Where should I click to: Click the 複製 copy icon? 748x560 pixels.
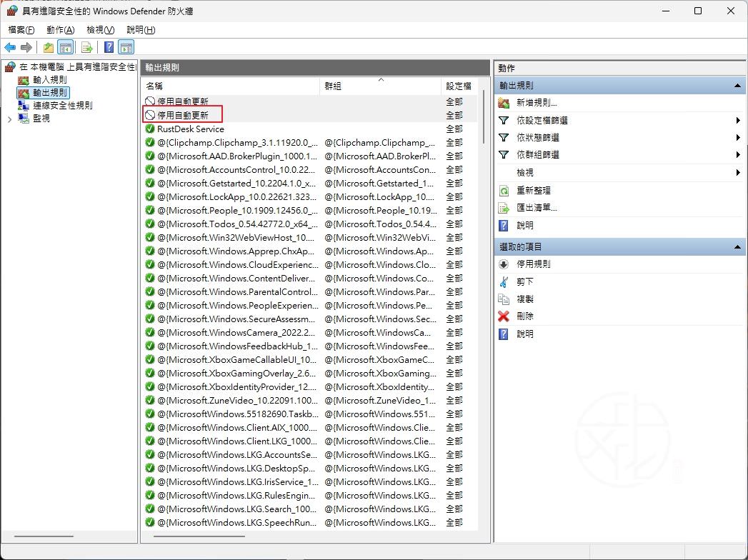504,299
